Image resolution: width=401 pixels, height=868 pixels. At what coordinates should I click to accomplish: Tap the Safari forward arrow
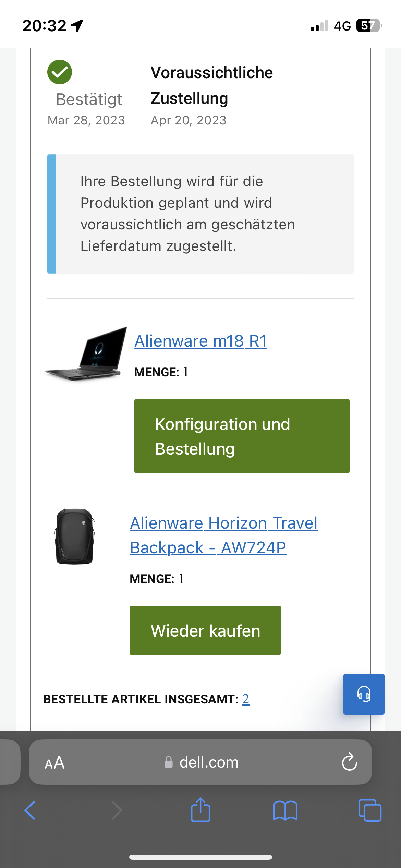[117, 810]
